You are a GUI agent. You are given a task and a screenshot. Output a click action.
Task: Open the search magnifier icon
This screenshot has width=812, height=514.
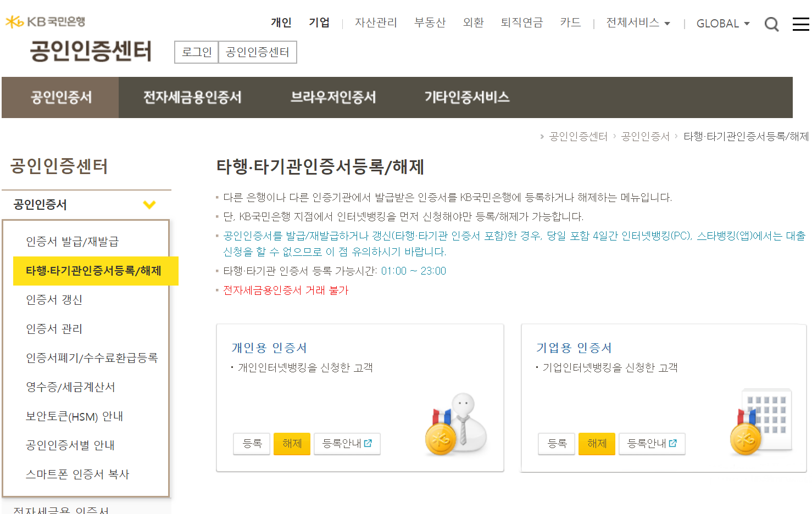pos(771,24)
